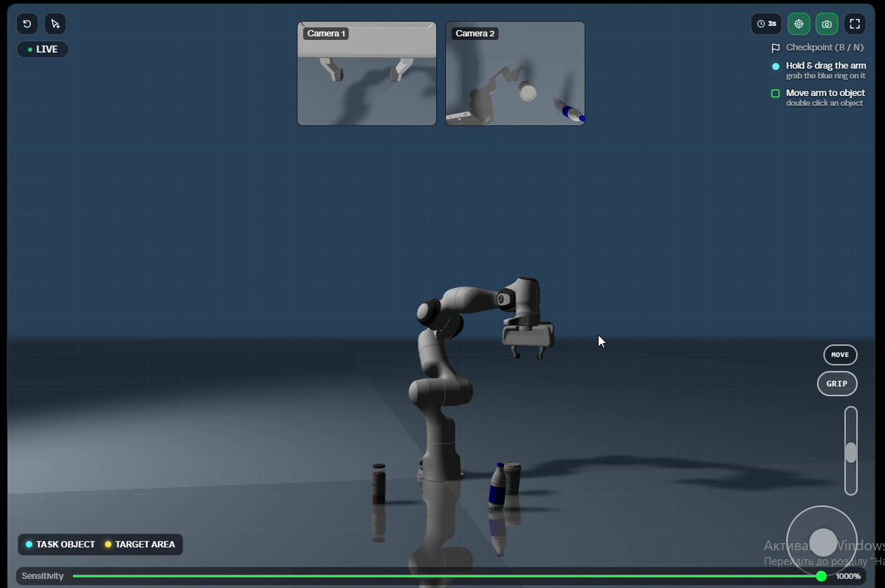Check the Move arm to object box
The width and height of the screenshot is (885, 588).
(x=776, y=93)
